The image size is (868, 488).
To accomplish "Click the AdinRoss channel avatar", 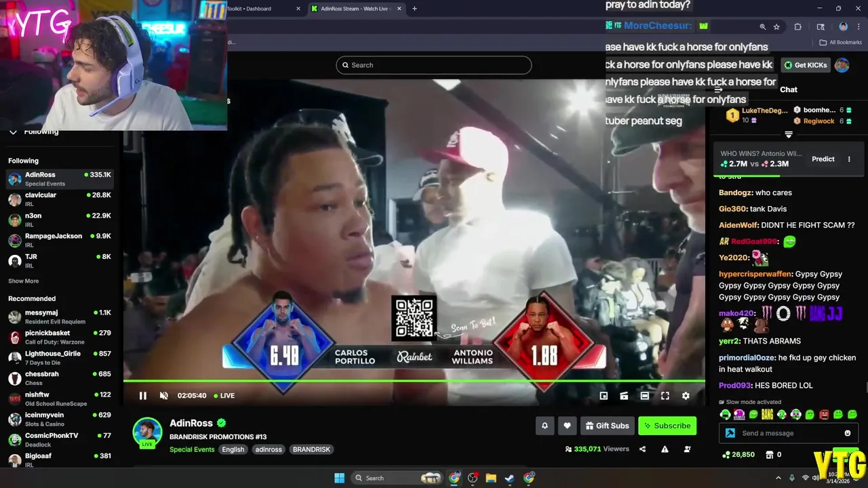I will pos(147,432).
